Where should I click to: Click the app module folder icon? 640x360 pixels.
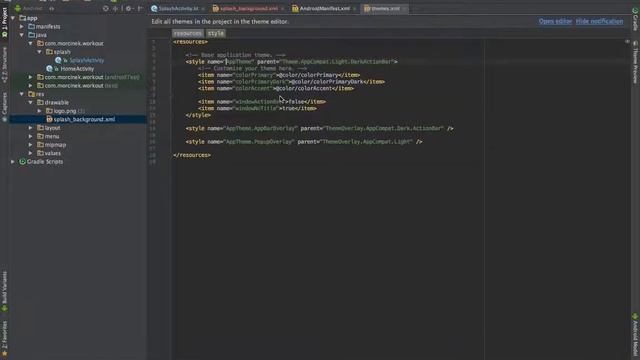pos(22,18)
